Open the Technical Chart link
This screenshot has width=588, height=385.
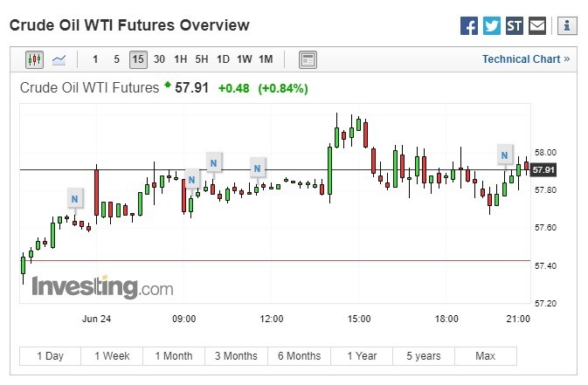(526, 59)
